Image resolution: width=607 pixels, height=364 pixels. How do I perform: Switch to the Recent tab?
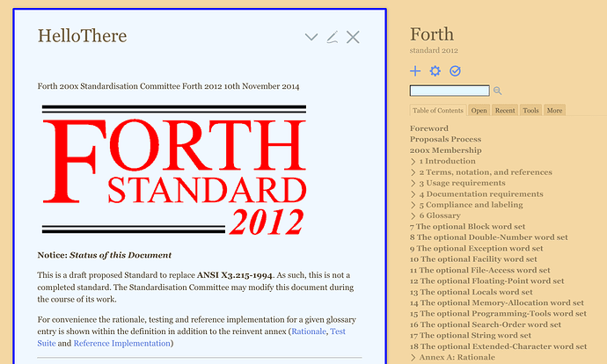coord(505,111)
